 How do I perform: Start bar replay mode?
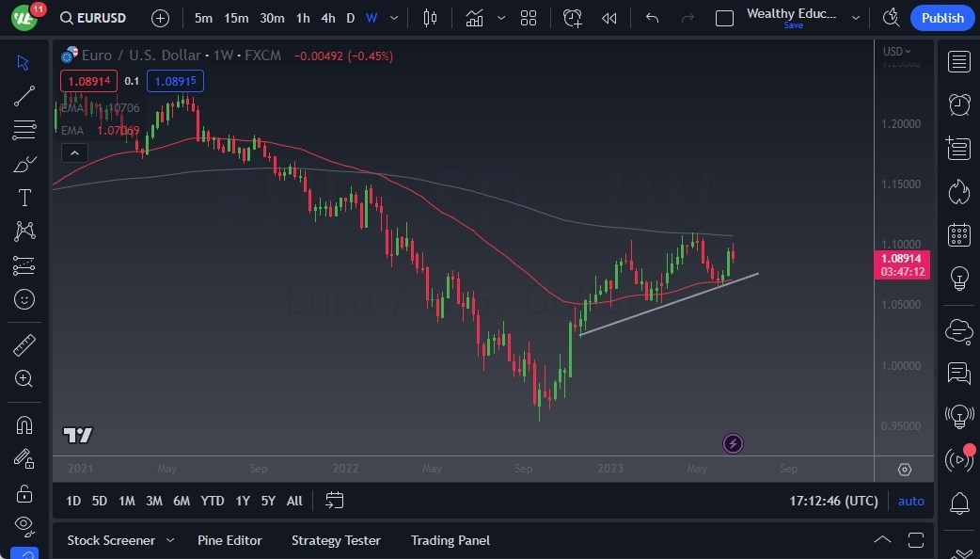click(609, 17)
